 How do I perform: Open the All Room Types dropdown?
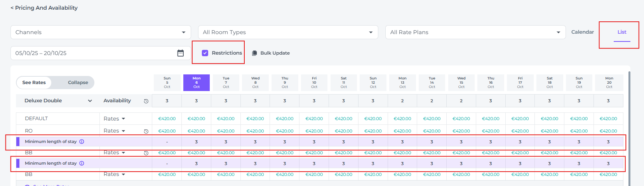288,32
